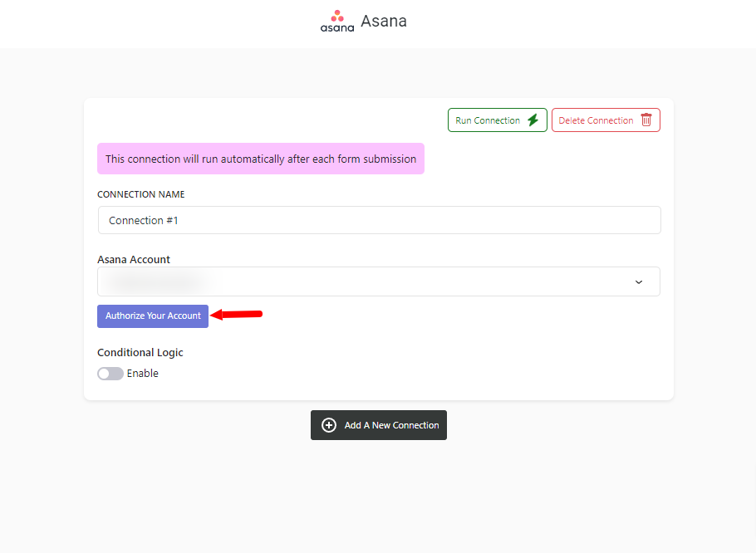Viewport: 756px width, 553px height.
Task: Click the lightning bolt icon on Run Connection
Action: 533,120
